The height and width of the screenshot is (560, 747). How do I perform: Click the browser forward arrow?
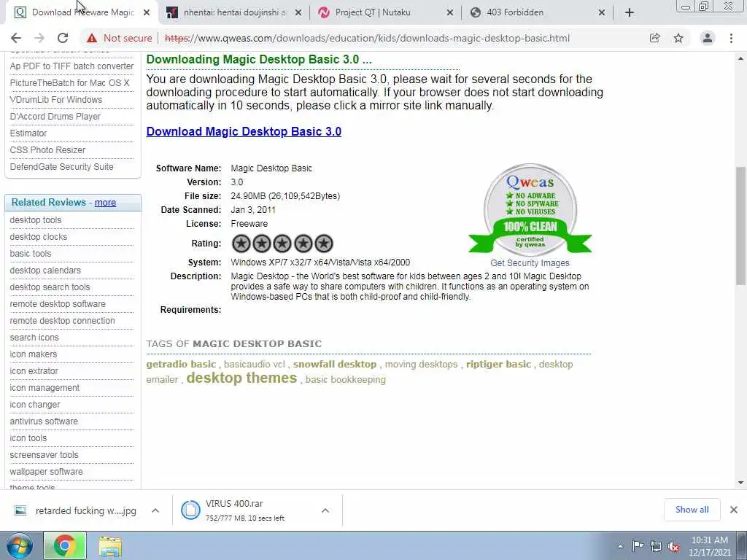pos(39,38)
